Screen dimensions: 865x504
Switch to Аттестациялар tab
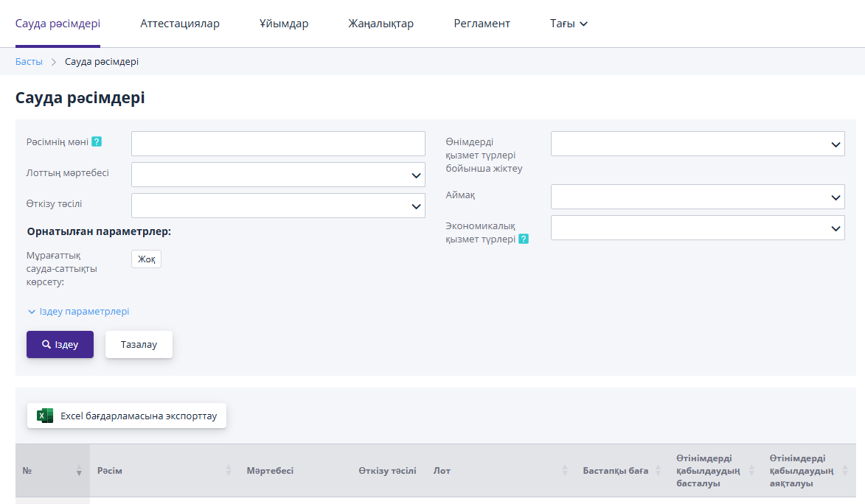(x=180, y=24)
